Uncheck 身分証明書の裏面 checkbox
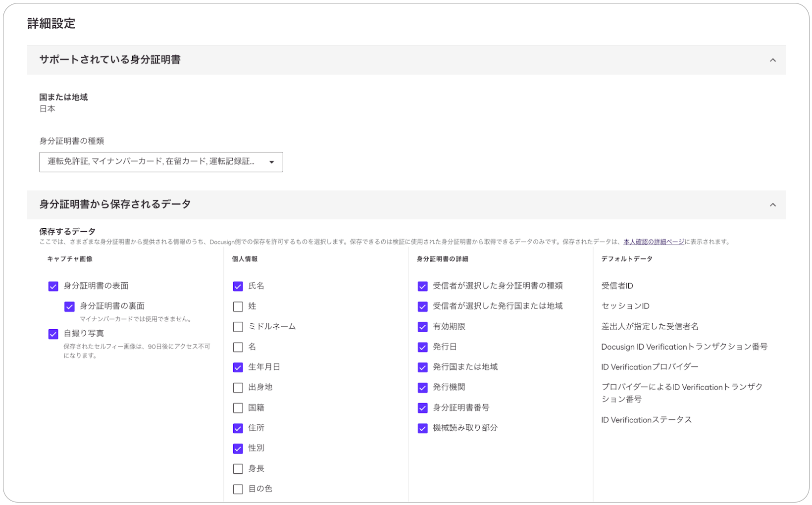This screenshot has width=812, height=505. pyautogui.click(x=69, y=306)
